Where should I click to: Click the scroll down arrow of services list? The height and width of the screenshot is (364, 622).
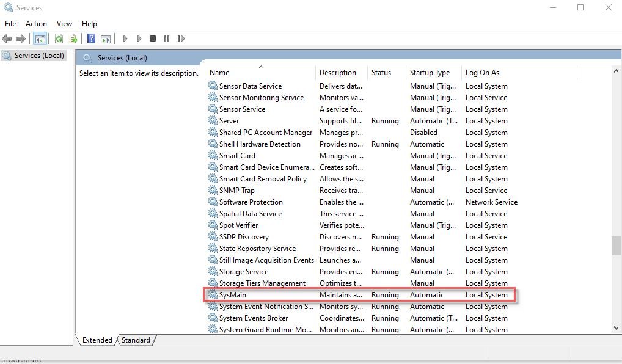pos(616,328)
